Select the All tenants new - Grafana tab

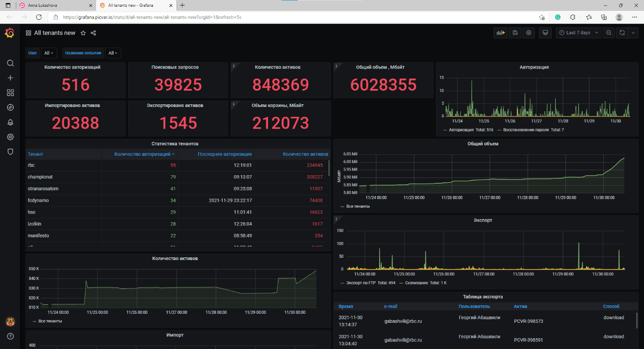136,5
